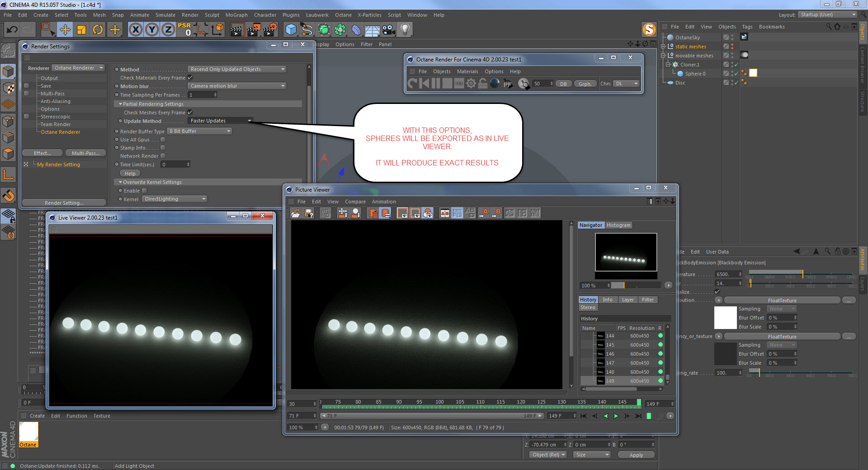
Task: Tick Enable under Overwrite Kernel Settings
Action: coord(145,191)
